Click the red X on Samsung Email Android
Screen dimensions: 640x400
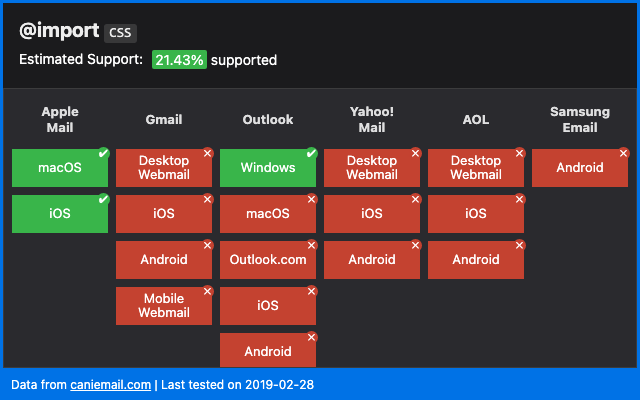tap(623, 153)
